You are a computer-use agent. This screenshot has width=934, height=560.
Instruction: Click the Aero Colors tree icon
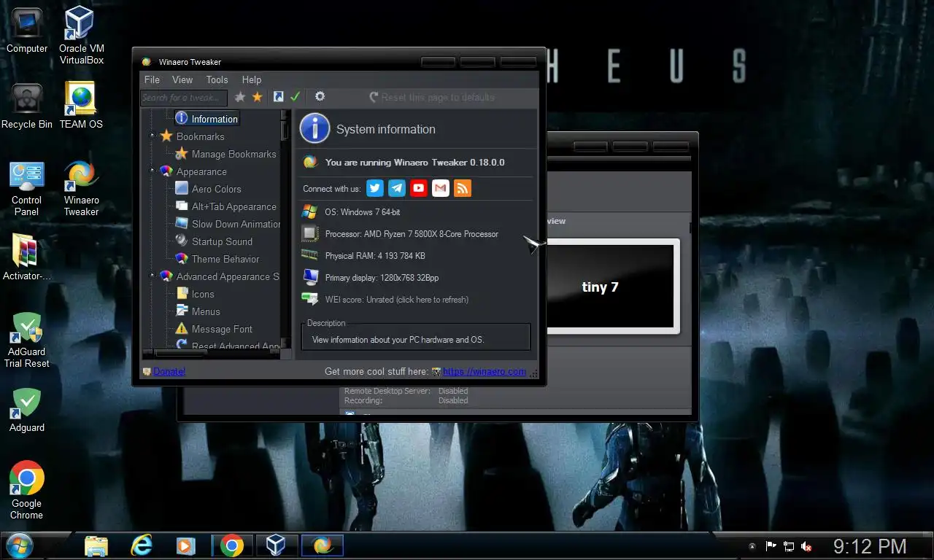click(181, 188)
